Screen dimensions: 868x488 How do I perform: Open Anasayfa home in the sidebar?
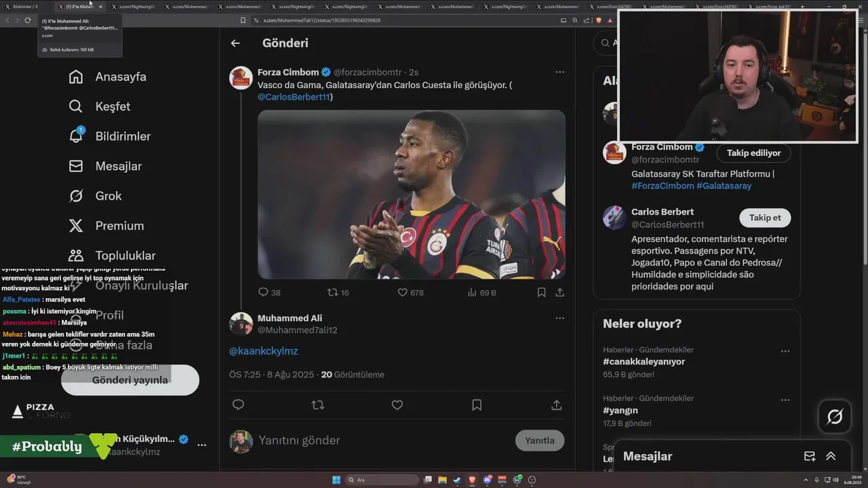coord(107,77)
